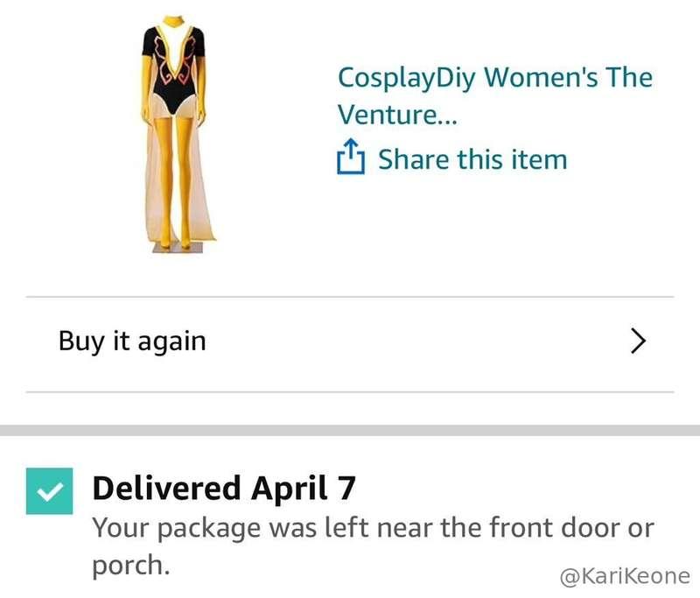
Task: Open the CosplayDiy Women's The Venture product link
Action: click(x=494, y=95)
